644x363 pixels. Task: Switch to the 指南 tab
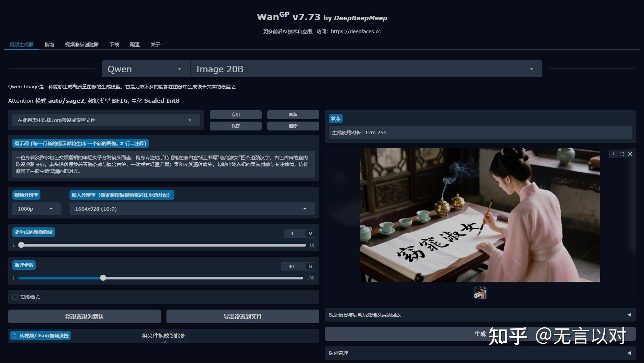[50, 45]
